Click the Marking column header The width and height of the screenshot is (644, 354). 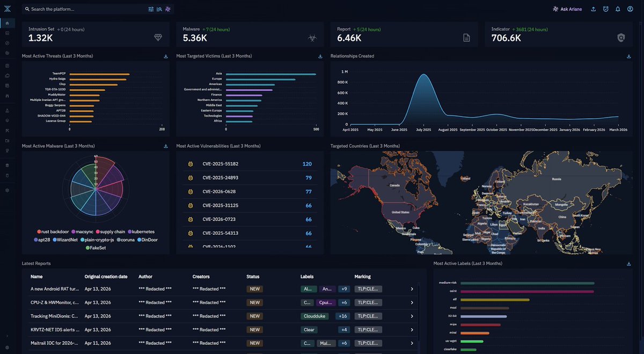pyautogui.click(x=363, y=277)
